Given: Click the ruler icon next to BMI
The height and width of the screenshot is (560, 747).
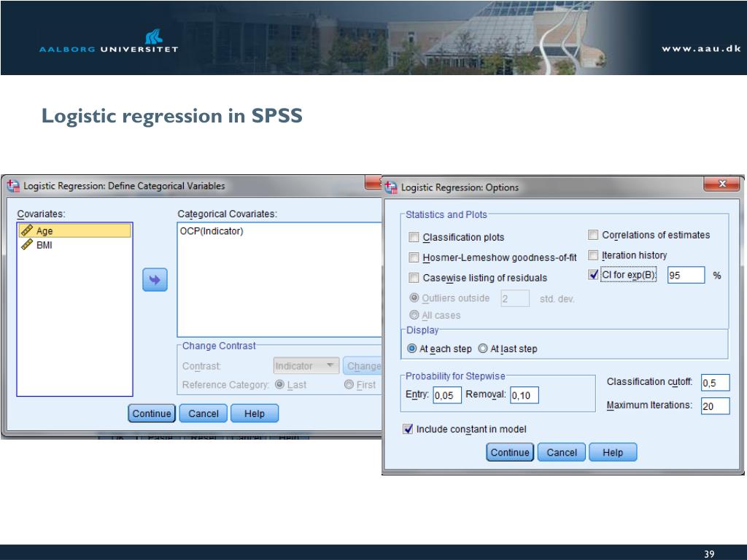Looking at the screenshot, I should (27, 245).
